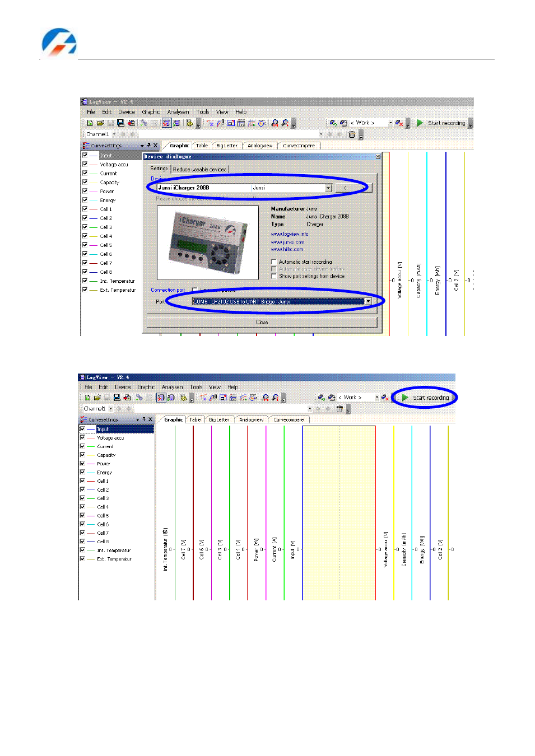Click the Save disk icon in the lower LogView toolbar
The width and height of the screenshot is (535, 756).
pos(117,398)
